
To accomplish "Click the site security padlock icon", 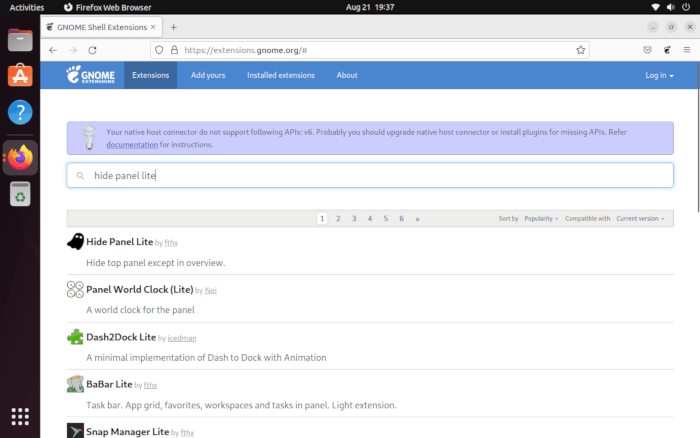I will point(175,50).
